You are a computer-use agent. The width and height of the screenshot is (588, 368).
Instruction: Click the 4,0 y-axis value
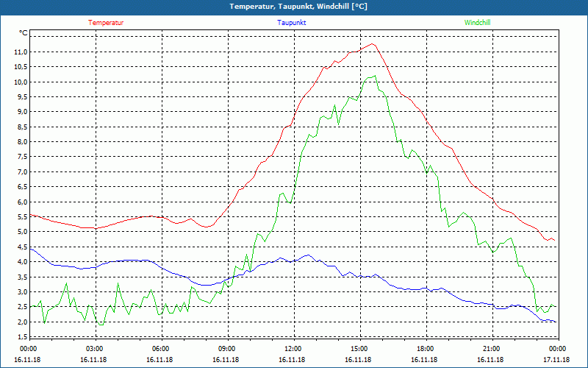click(22, 262)
